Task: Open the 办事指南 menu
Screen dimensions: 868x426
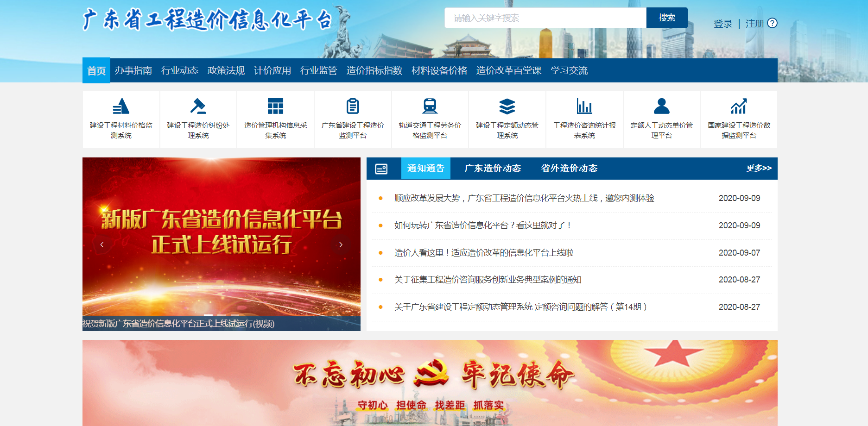Action: [x=133, y=70]
